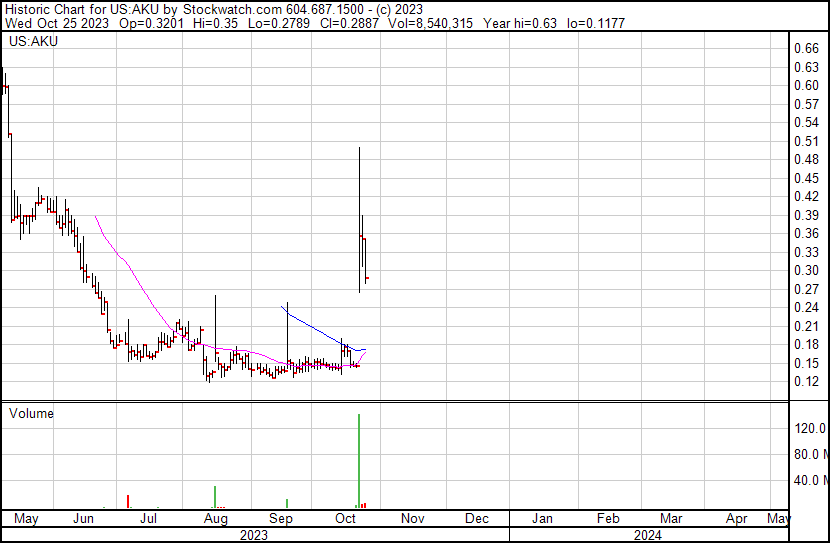This screenshot has width=830, height=543.
Task: Select the Aug label on the time axis
Action: coord(215,520)
